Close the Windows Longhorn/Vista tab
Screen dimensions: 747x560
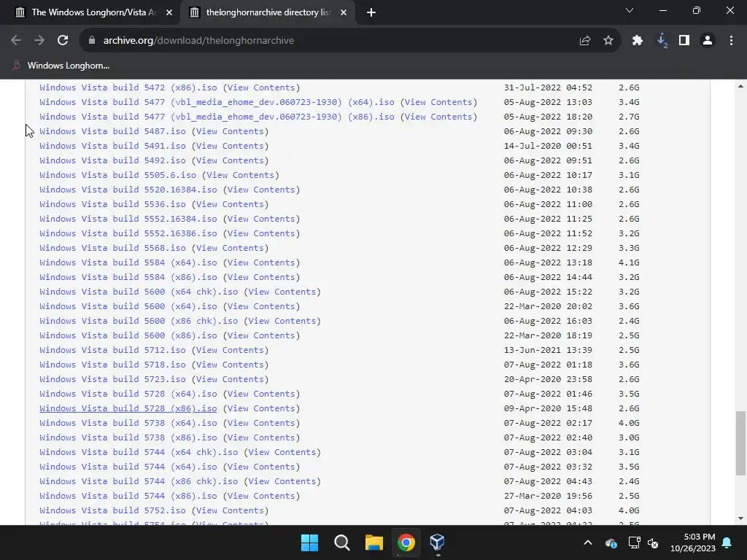(169, 12)
